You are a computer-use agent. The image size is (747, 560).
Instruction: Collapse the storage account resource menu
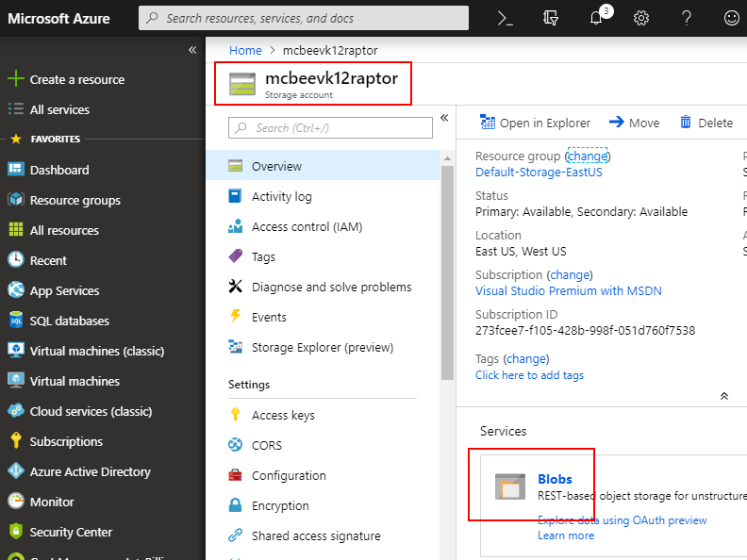(444, 118)
